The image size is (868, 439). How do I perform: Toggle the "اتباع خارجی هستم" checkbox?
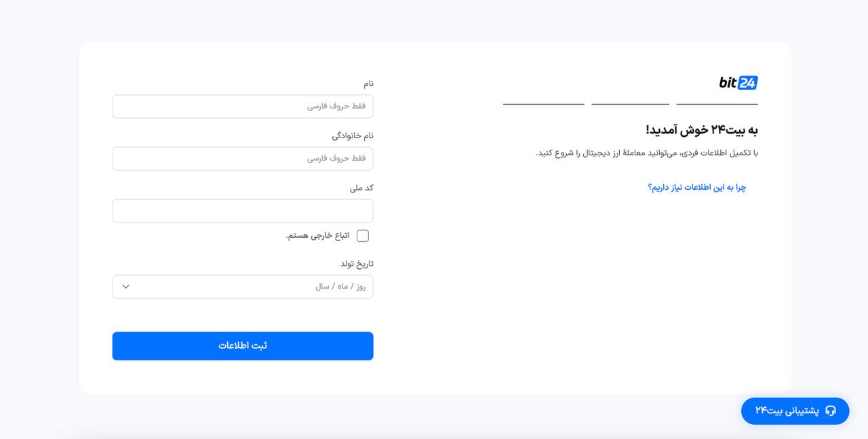(x=363, y=236)
